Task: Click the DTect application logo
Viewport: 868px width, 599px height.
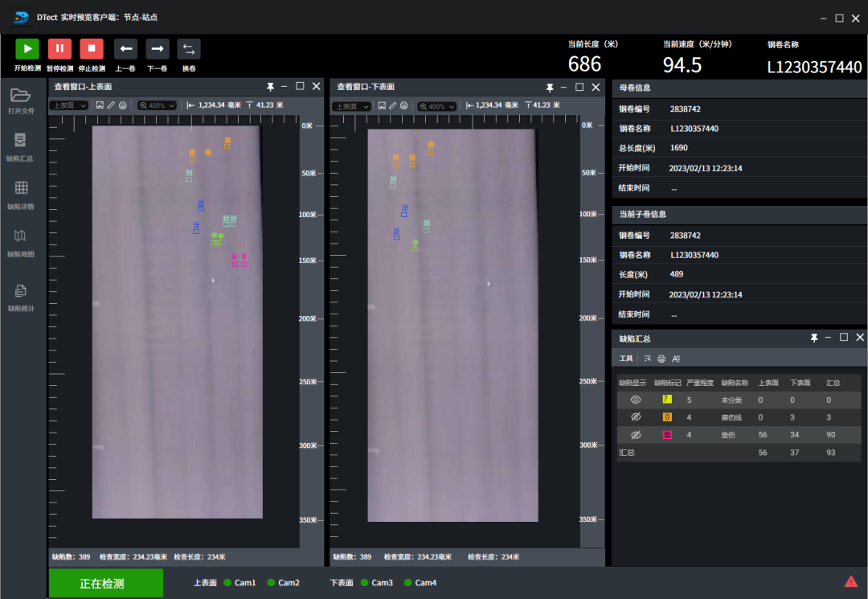Action: [20, 17]
